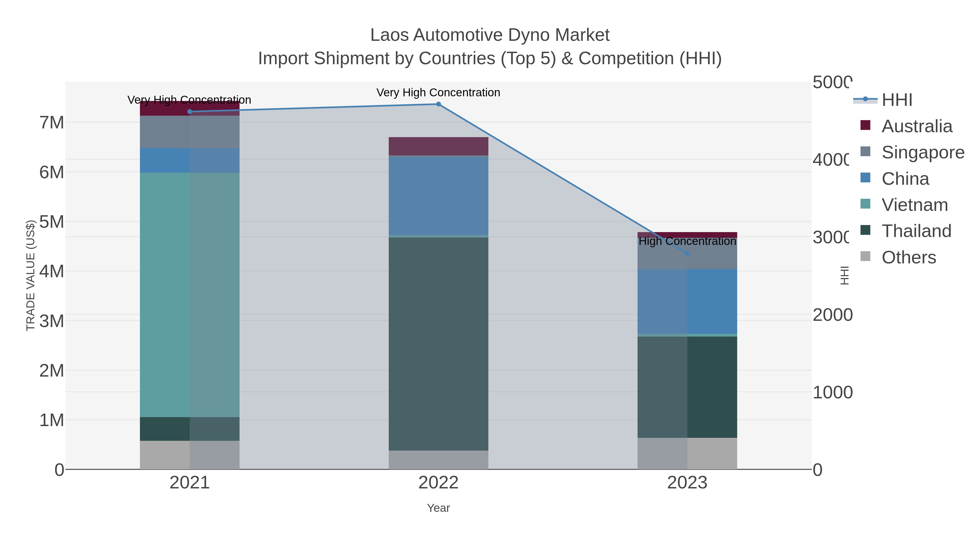Click the 2021 Thailand bar segment

point(190,429)
